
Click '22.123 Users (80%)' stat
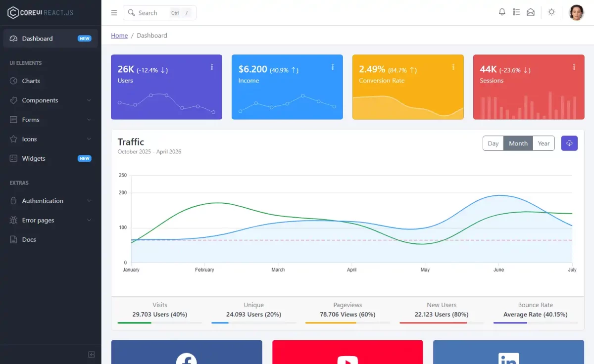442,315
